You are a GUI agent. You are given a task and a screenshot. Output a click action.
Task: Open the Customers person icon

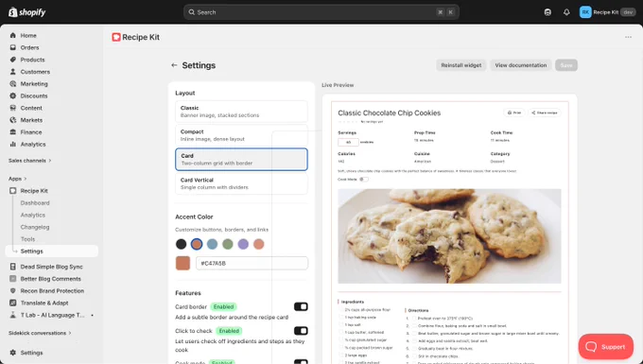(x=12, y=72)
